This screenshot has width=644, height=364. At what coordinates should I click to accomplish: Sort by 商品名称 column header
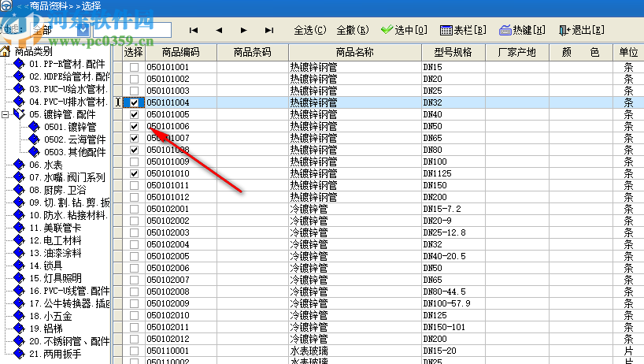click(x=355, y=52)
